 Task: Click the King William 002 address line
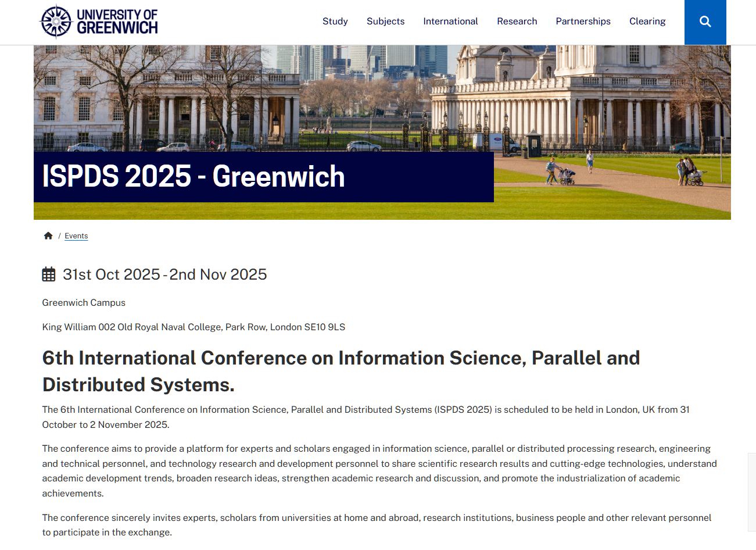[194, 327]
